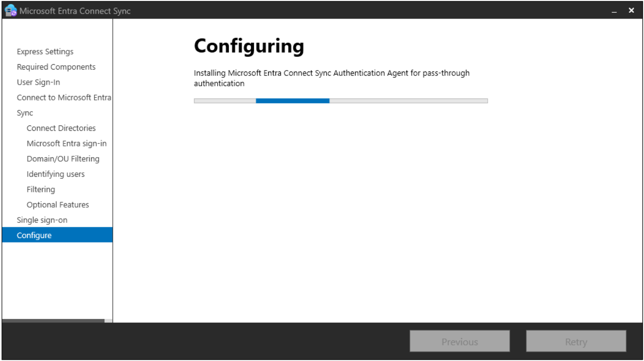Close the Entra Connect Sync wizard

631,10
